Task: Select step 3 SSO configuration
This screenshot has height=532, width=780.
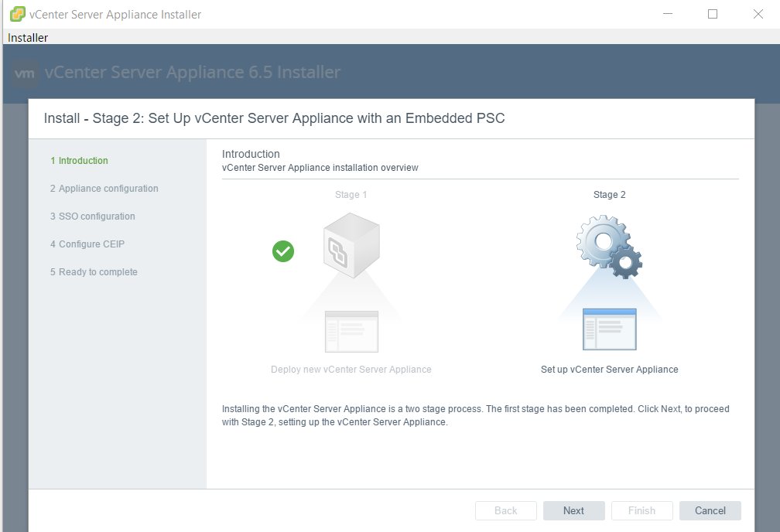Action: point(93,217)
